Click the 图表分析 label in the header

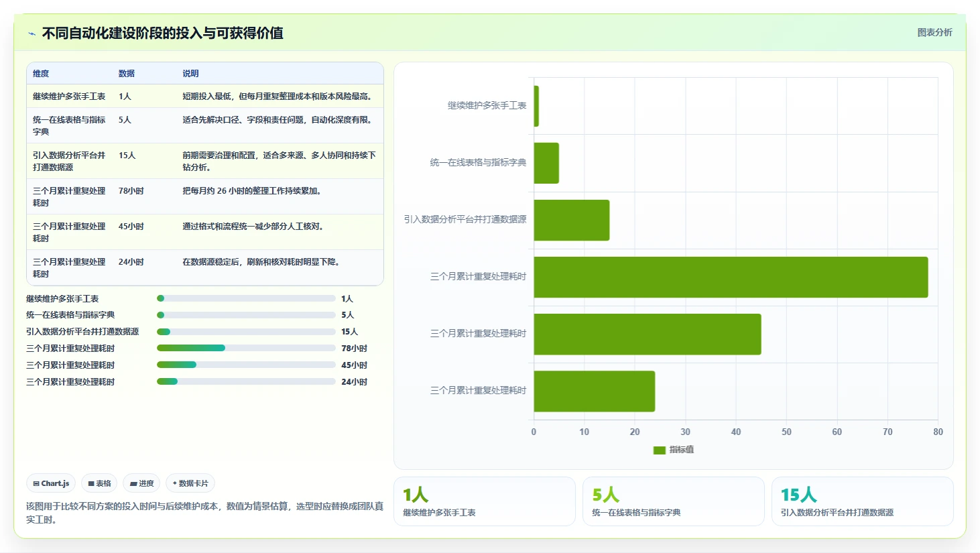point(934,32)
